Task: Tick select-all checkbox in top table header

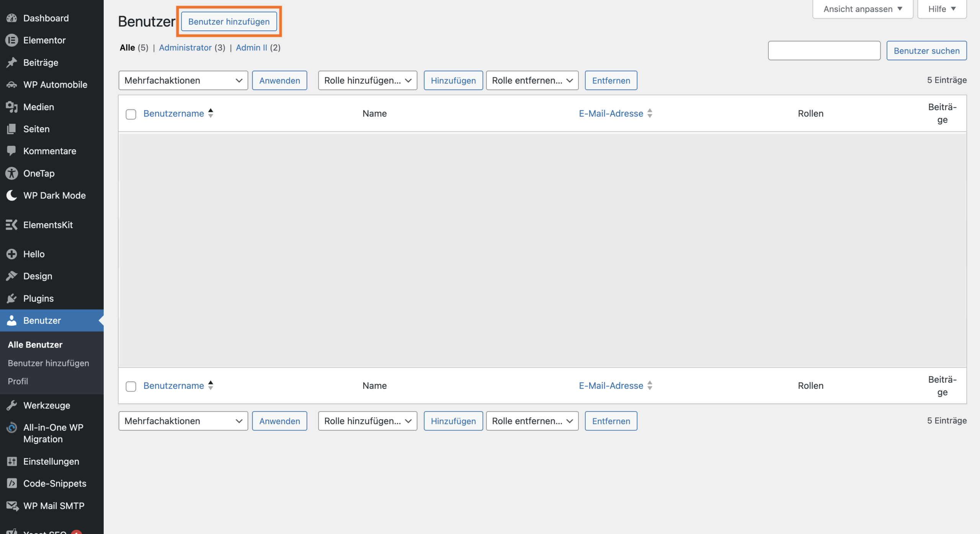Action: tap(131, 114)
